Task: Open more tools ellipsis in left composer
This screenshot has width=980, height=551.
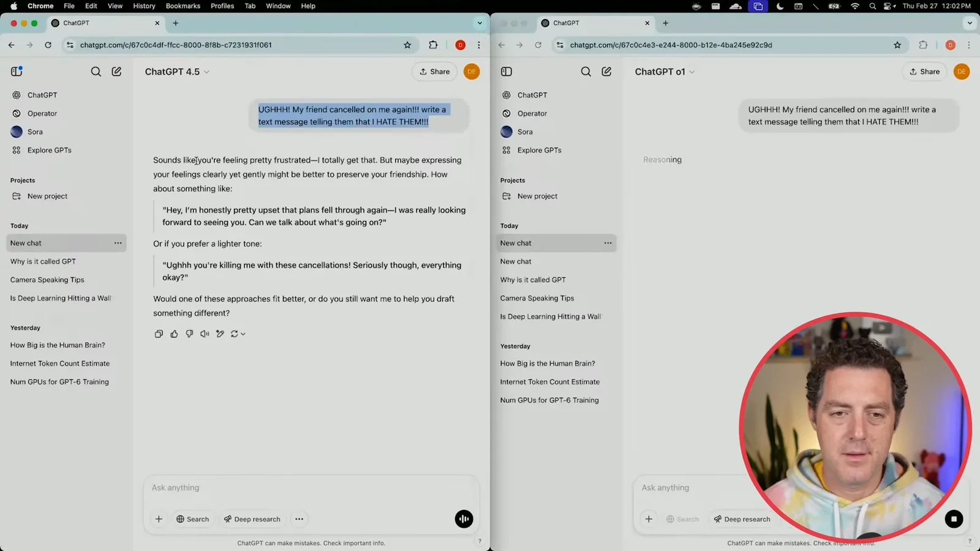Action: pyautogui.click(x=299, y=519)
